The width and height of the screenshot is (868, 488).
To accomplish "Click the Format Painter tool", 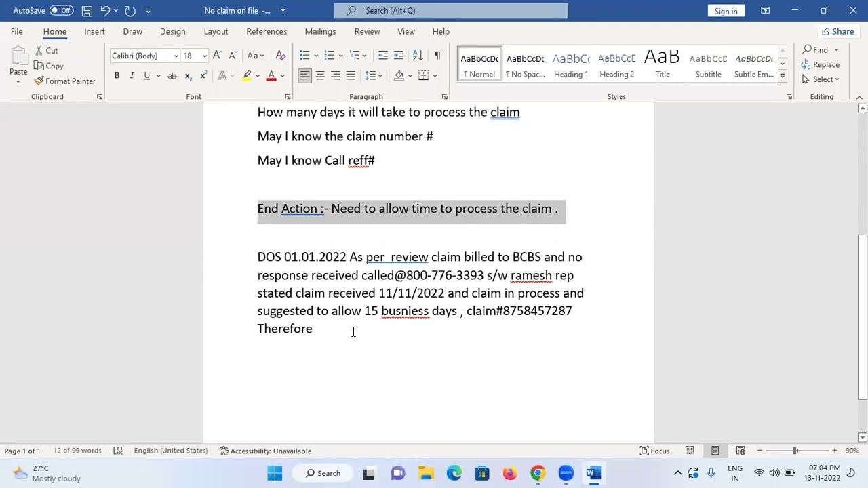I will pyautogui.click(x=64, y=81).
